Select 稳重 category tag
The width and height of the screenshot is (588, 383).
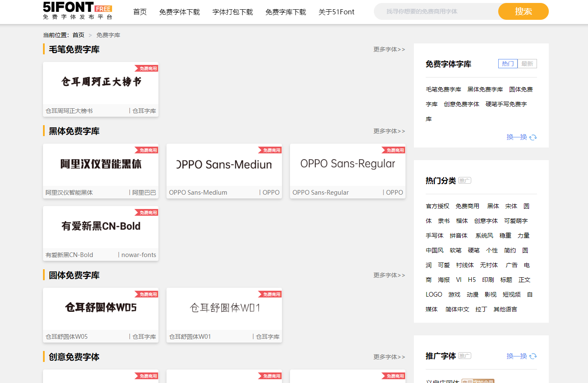(505, 236)
